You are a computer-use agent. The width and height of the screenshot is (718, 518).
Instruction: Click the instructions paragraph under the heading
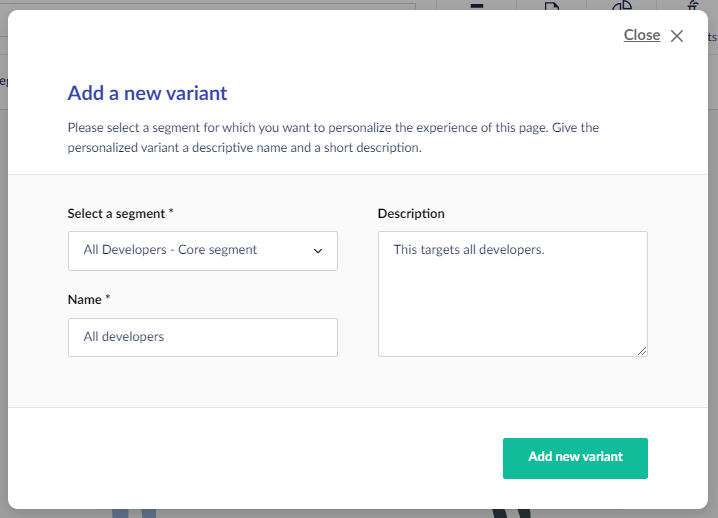click(x=333, y=138)
